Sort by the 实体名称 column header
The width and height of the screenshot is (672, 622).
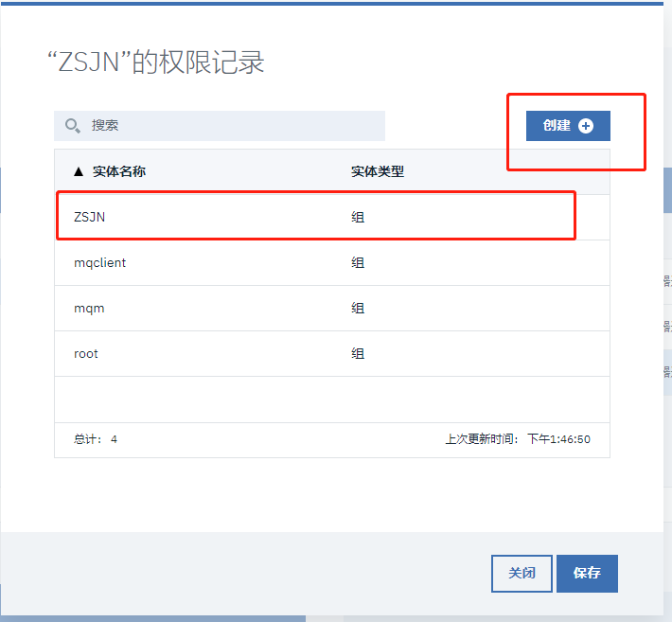tap(118, 172)
